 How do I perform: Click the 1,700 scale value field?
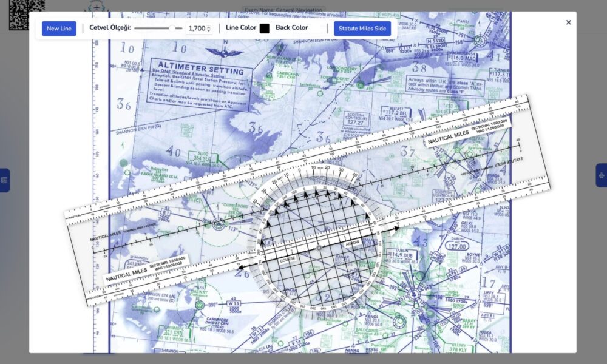tap(197, 29)
